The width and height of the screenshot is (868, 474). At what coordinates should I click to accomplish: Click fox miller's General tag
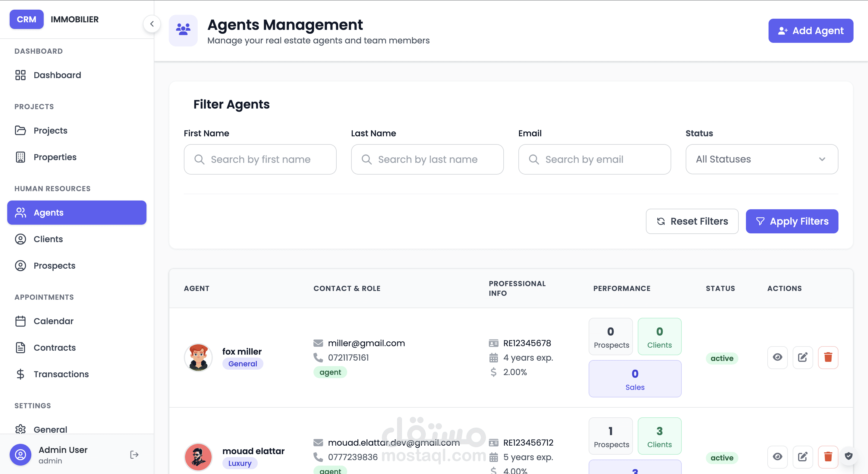click(243, 364)
